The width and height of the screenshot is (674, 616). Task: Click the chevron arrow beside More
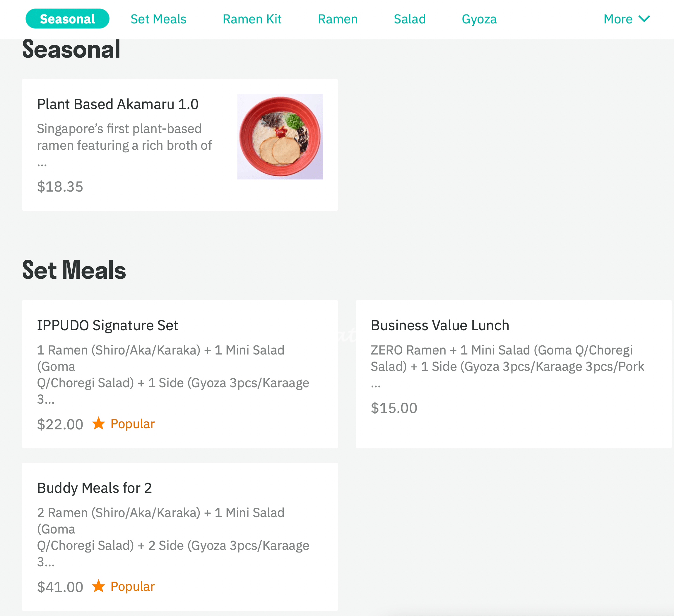(644, 19)
